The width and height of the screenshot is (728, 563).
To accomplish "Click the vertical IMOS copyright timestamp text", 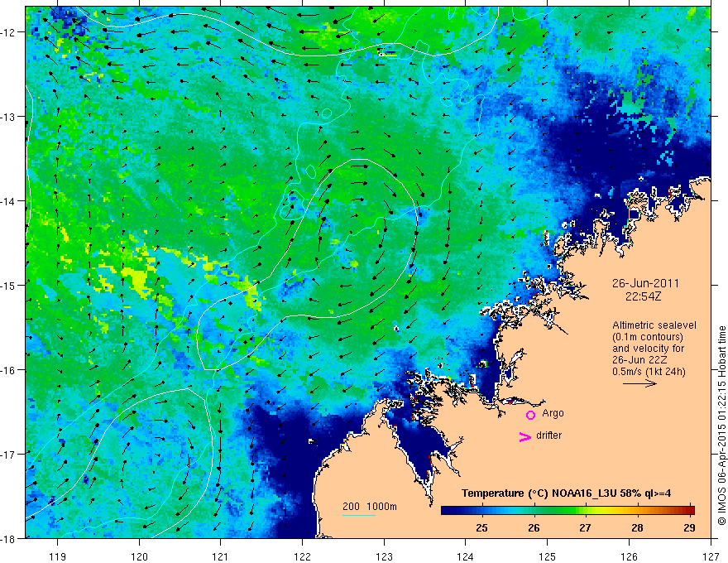I will (721, 425).
